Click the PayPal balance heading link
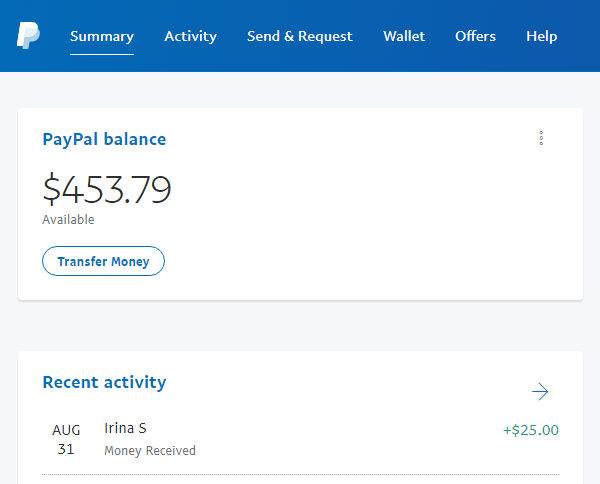Screen dimensions: 600x484 point(104,139)
